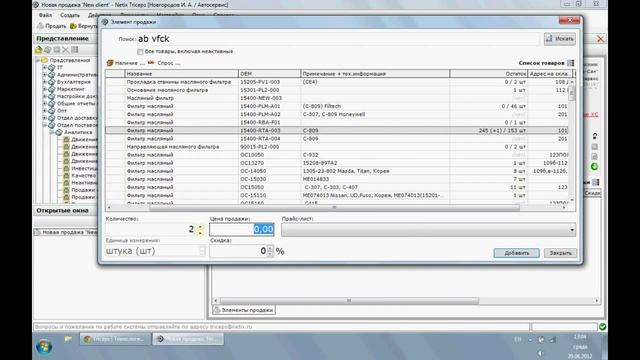
Task: Sort by the Название column header
Action: pos(181,74)
